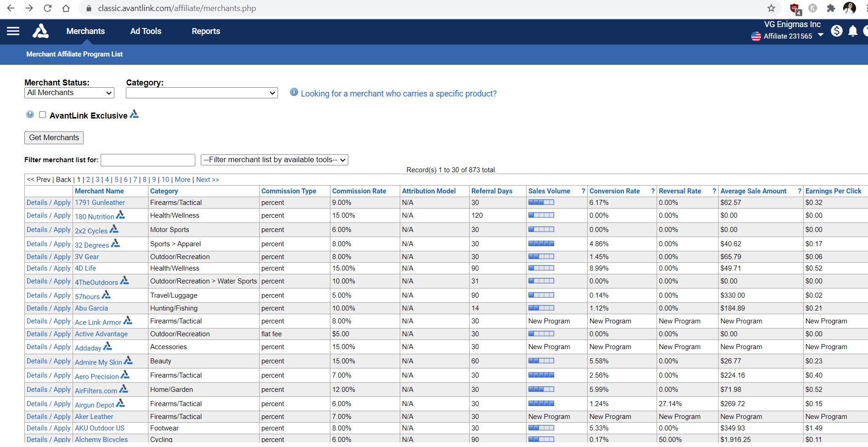Open the hamburger navigation menu
Screen dimensions: 868x447
point(13,31)
